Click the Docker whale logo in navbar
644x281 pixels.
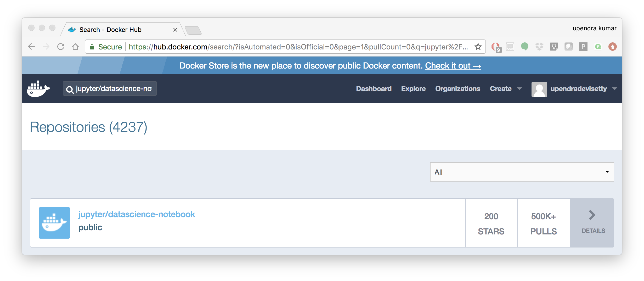(x=38, y=89)
